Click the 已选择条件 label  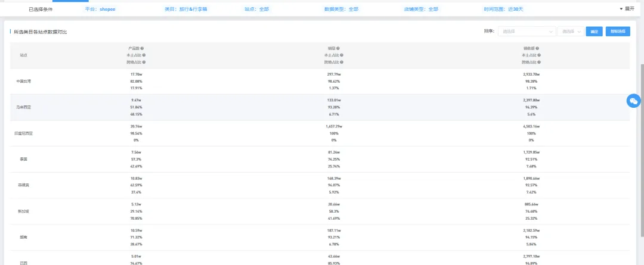pos(41,9)
